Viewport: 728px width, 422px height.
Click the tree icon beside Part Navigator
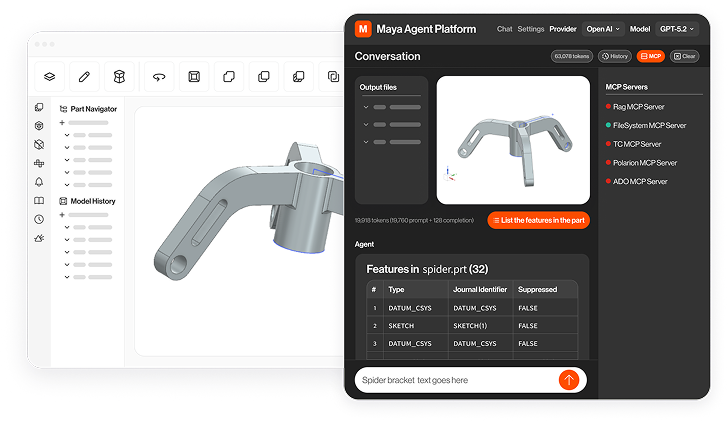click(63, 109)
